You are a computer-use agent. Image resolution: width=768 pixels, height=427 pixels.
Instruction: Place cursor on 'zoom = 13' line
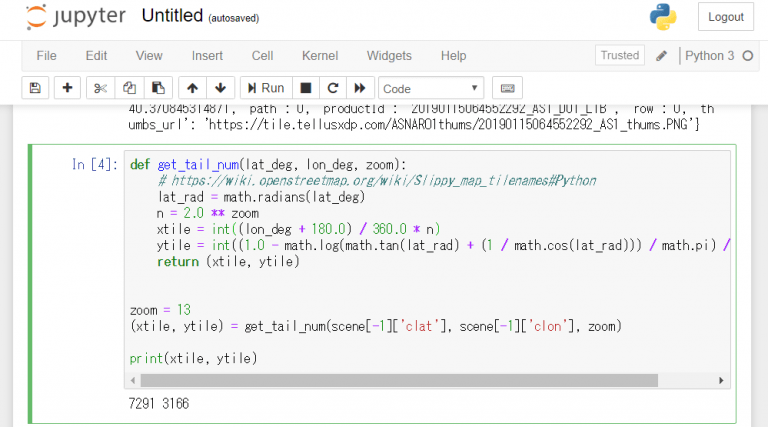click(160, 310)
